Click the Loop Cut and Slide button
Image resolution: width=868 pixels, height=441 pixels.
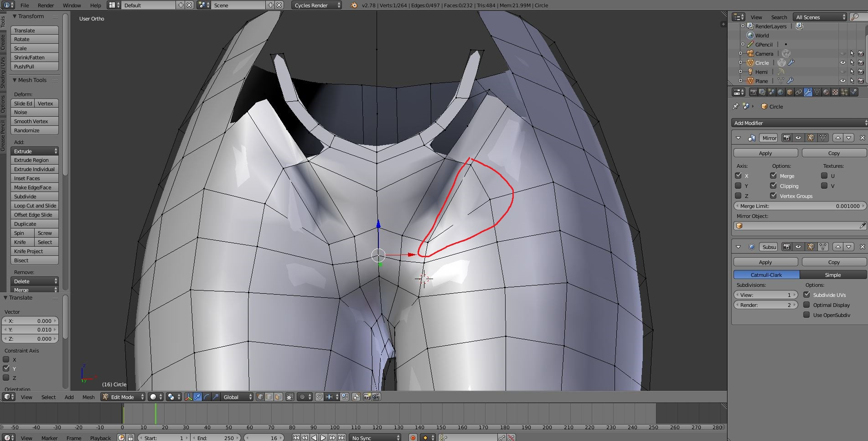[35, 206]
